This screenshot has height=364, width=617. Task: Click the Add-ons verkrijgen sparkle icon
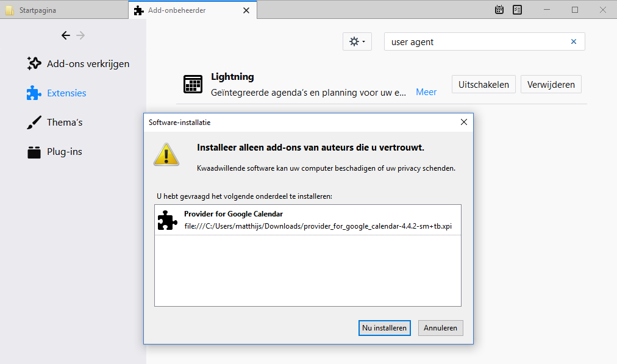(x=34, y=63)
